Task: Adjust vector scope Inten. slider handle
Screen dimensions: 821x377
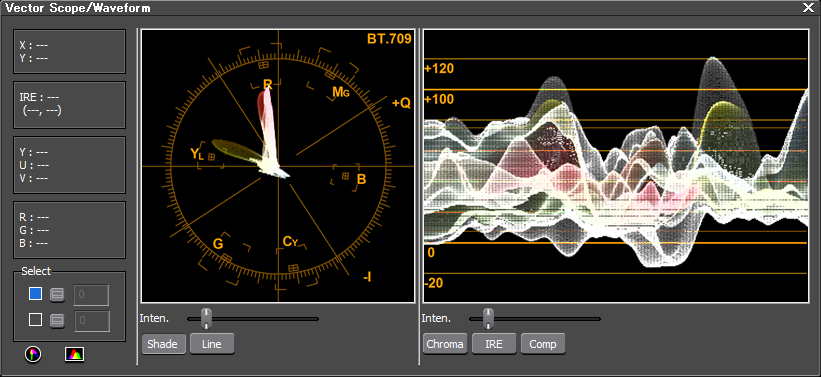Action: 207,318
